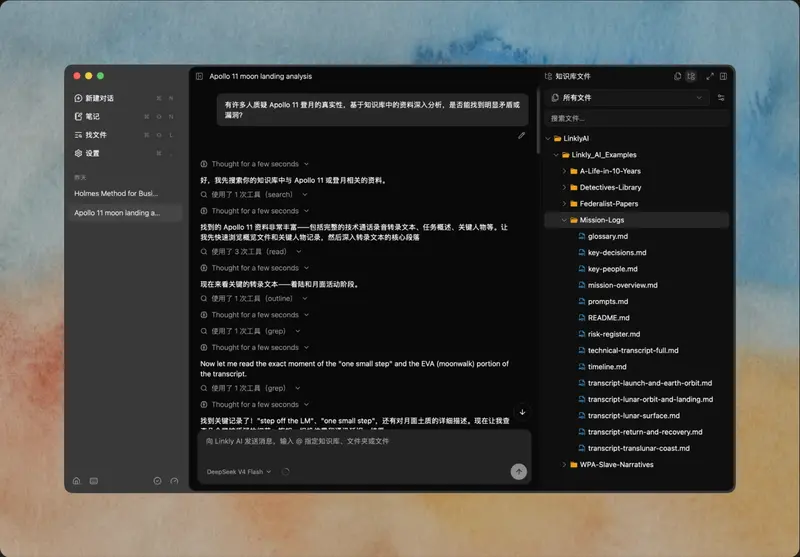Open transcript-return-and-recovery.md file
This screenshot has height=557, width=800.
pos(640,432)
